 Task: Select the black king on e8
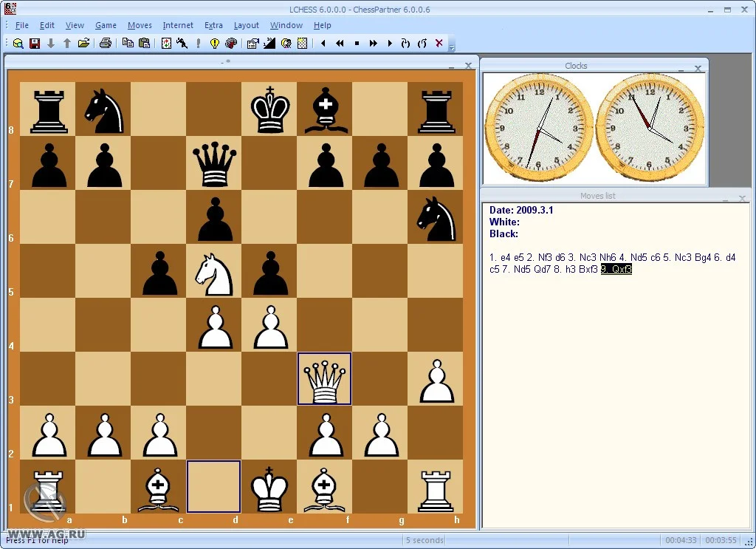(x=270, y=109)
